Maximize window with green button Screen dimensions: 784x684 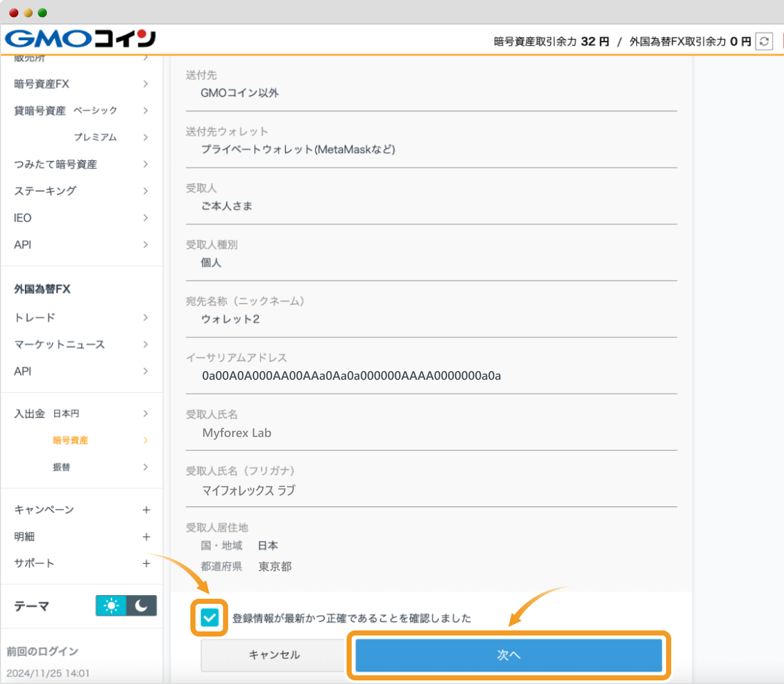(42, 13)
